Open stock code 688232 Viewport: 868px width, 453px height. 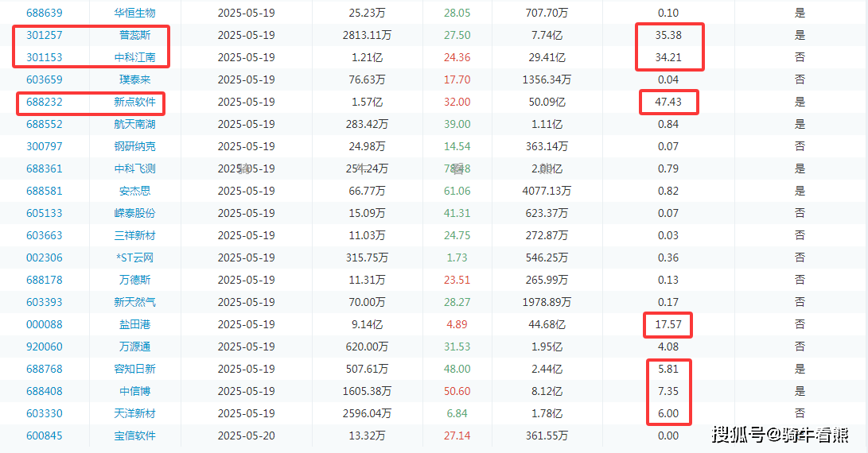click(x=45, y=102)
